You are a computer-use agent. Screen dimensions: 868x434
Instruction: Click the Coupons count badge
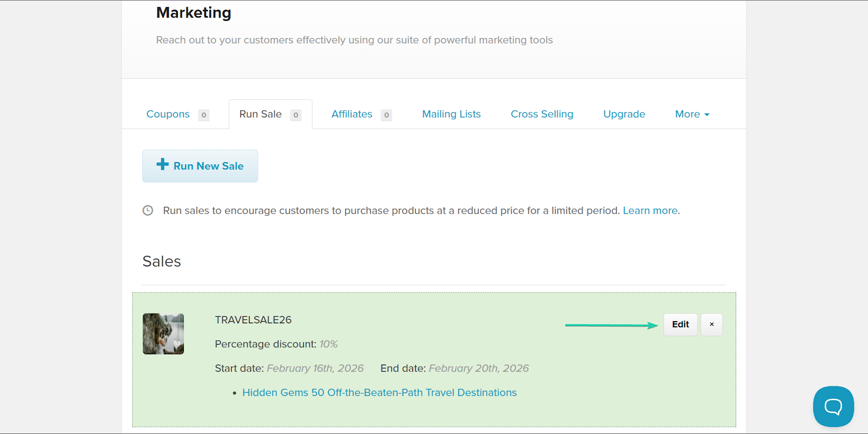tap(203, 115)
